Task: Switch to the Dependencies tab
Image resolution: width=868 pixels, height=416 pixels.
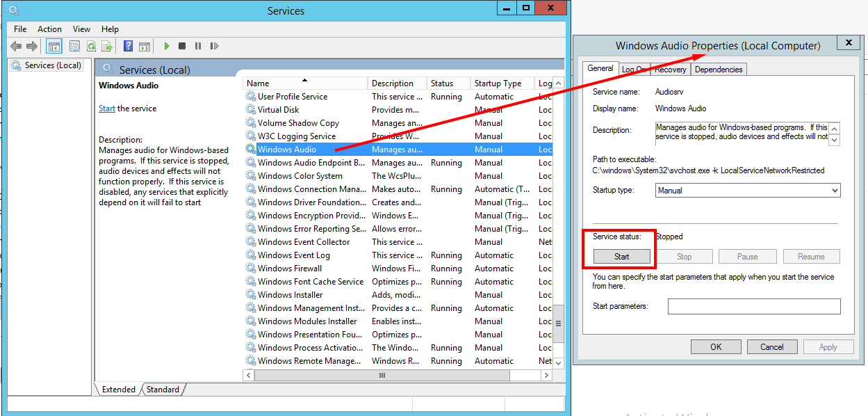Action: [x=719, y=70]
